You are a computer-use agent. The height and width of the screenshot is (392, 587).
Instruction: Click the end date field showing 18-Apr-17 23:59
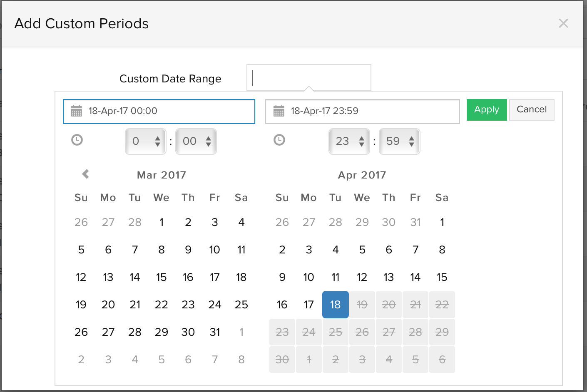[x=362, y=111]
